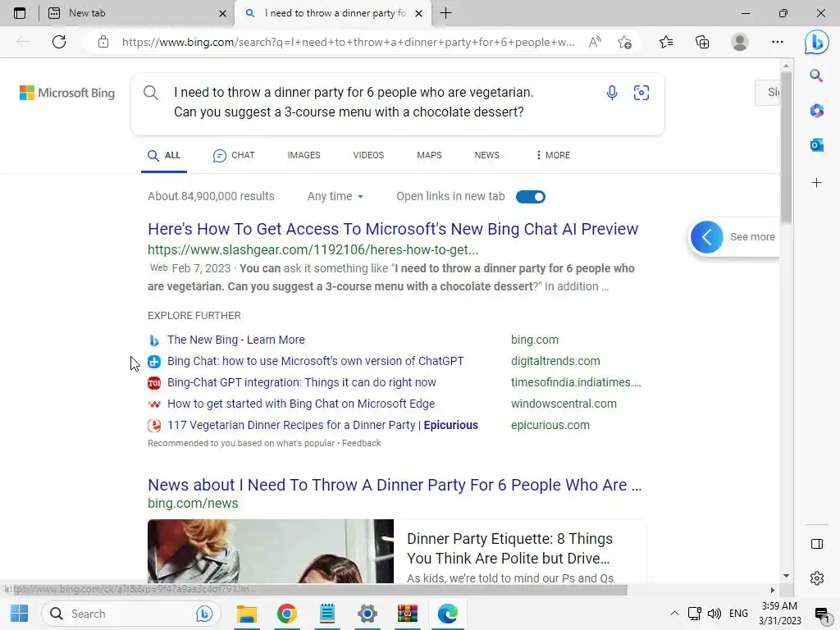Switch to the VIDEOS tab
This screenshot has width=840, height=630.
368,155
